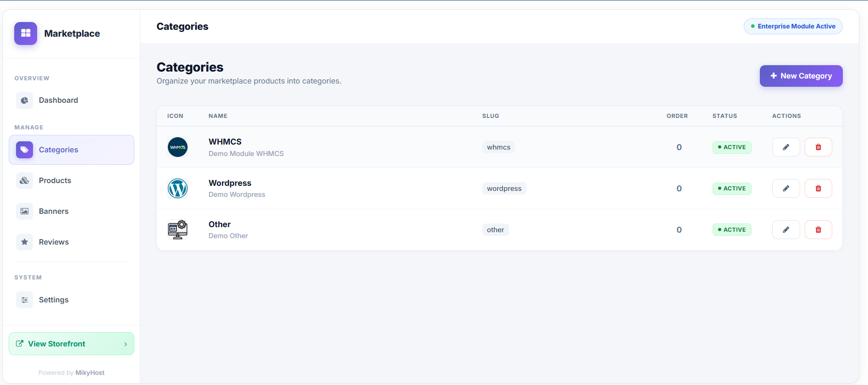Viewport: 868px width, 385px height.
Task: Click the Marketplace title text
Action: pyautogui.click(x=72, y=33)
